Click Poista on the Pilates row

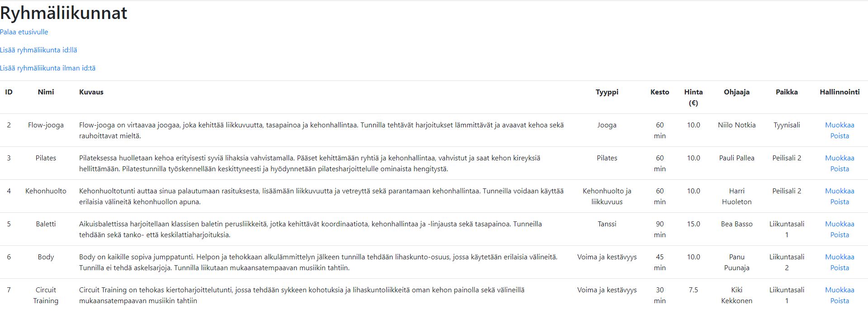tap(840, 169)
